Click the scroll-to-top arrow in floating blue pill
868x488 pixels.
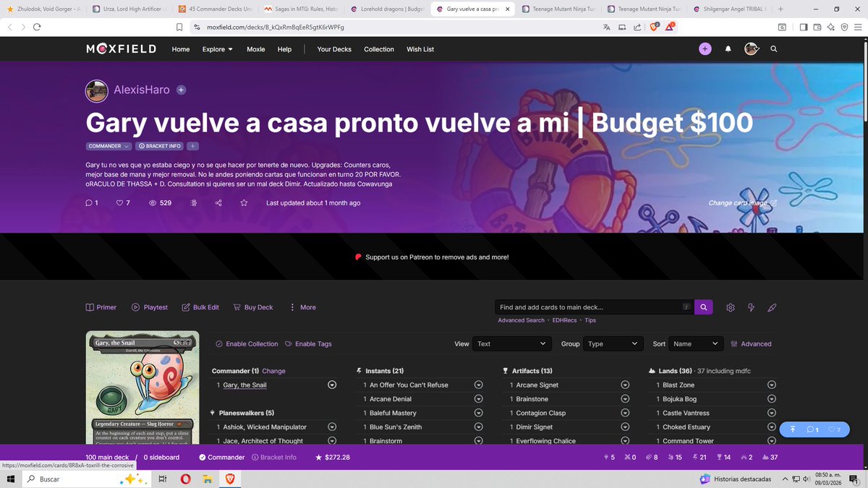pyautogui.click(x=793, y=429)
